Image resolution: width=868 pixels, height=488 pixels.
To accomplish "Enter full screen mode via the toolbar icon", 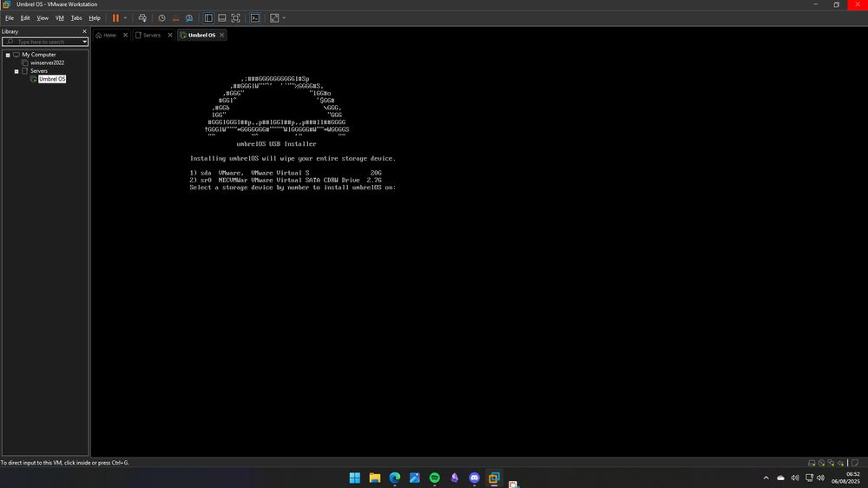I will (x=236, y=17).
